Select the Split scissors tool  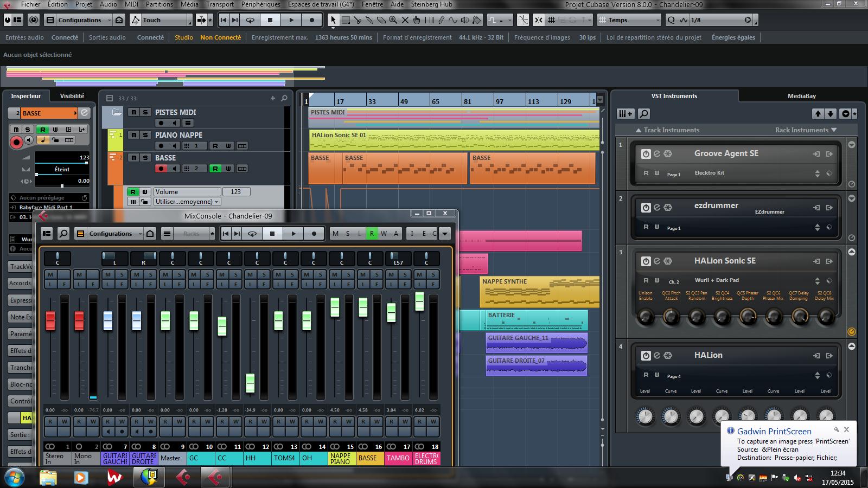[358, 20]
